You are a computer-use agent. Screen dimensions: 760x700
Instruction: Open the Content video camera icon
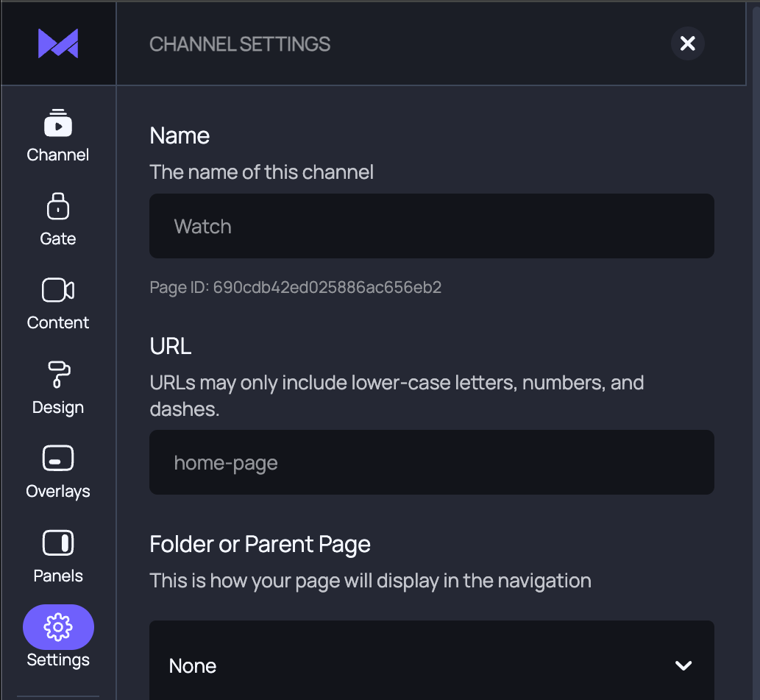click(57, 291)
